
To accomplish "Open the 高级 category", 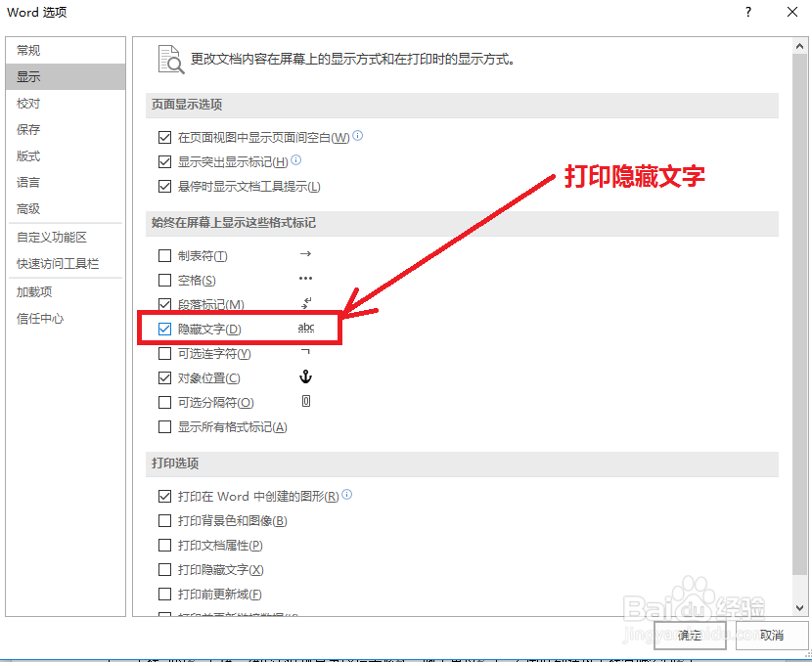I will tap(66, 208).
